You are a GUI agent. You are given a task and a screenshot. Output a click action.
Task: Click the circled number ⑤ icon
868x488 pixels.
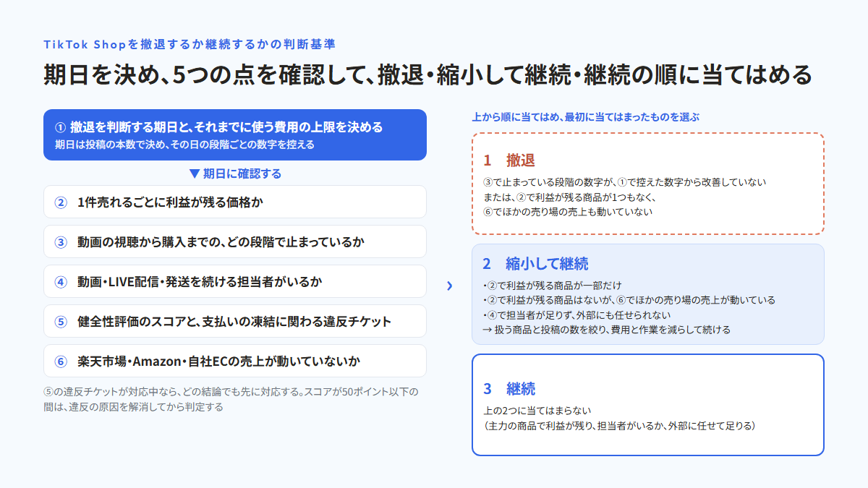(x=61, y=322)
